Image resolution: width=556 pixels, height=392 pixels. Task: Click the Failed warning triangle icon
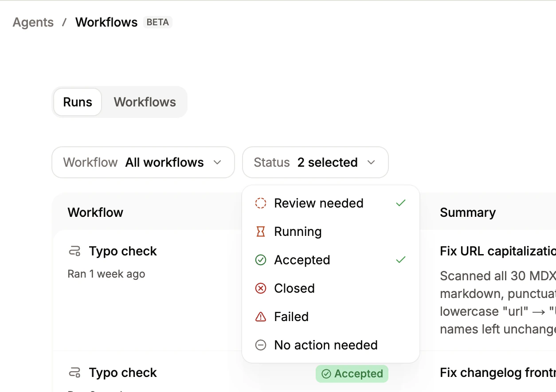coord(261,317)
